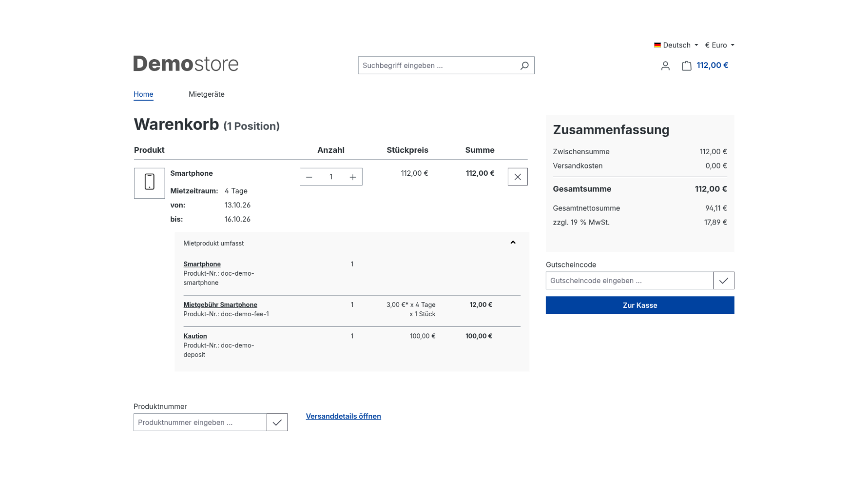
Task: Click the Kaution sum 100,00 €
Action: tap(479, 336)
